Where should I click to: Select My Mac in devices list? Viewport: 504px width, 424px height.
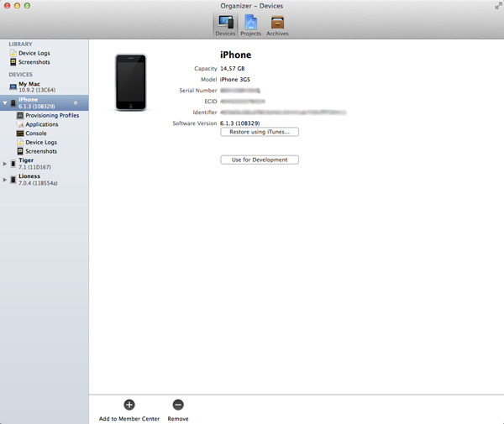[x=44, y=86]
